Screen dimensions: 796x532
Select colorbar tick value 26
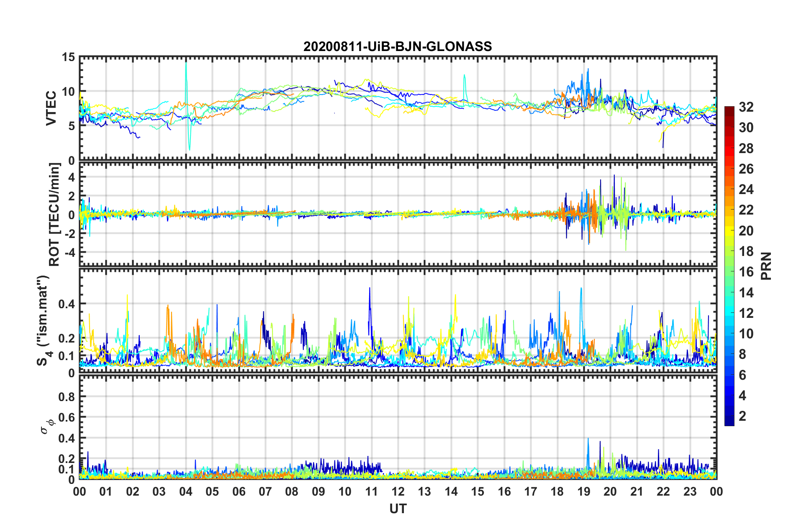[746, 169]
